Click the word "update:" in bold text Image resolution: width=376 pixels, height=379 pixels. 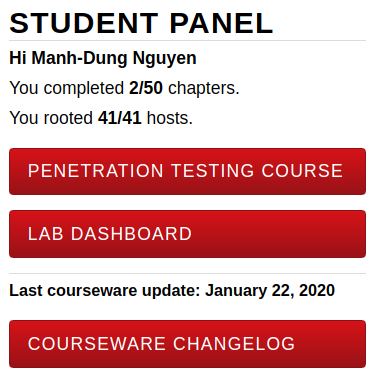pyautogui.click(x=171, y=291)
